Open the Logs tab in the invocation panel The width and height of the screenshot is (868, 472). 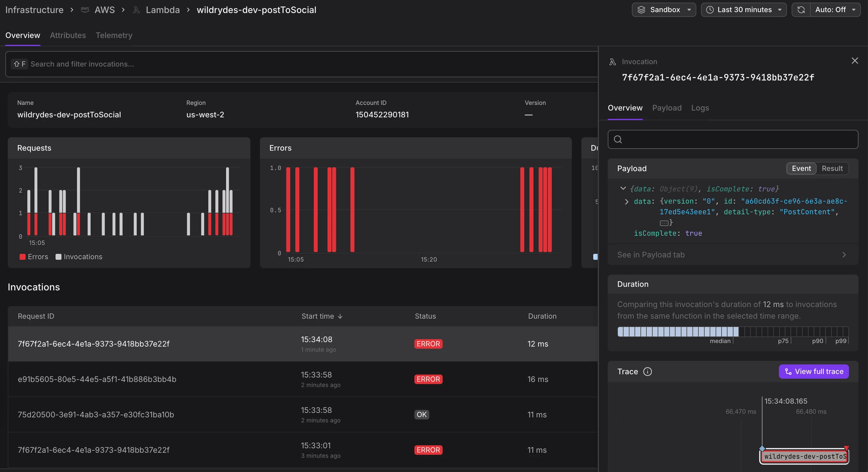[700, 108]
